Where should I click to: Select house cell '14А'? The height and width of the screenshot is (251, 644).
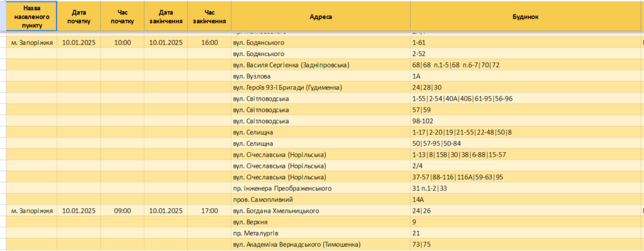coord(525,199)
